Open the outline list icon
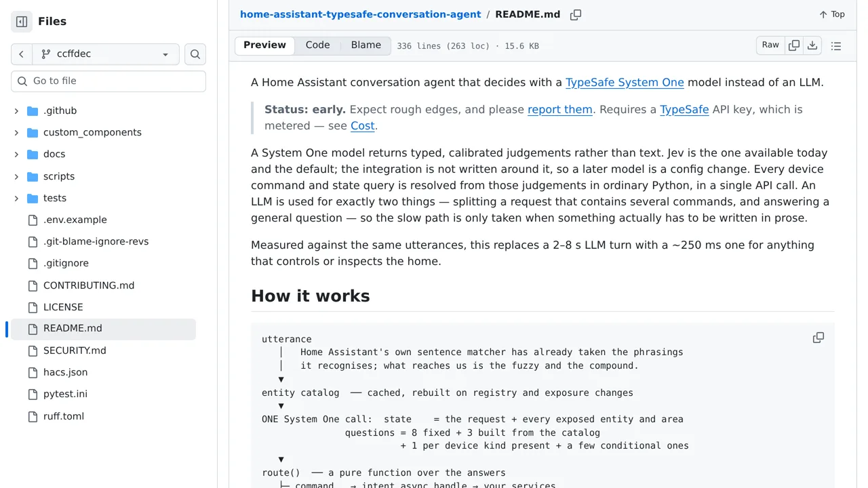Image resolution: width=868 pixels, height=488 pixels. [836, 46]
